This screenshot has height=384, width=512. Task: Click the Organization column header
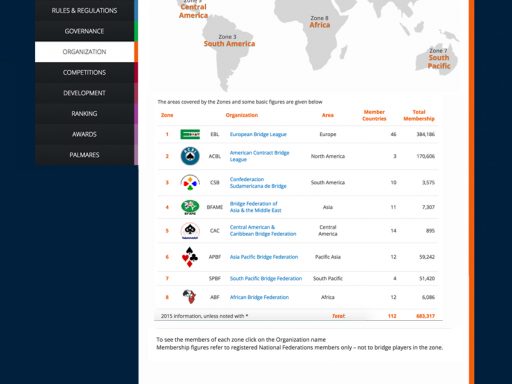click(242, 115)
